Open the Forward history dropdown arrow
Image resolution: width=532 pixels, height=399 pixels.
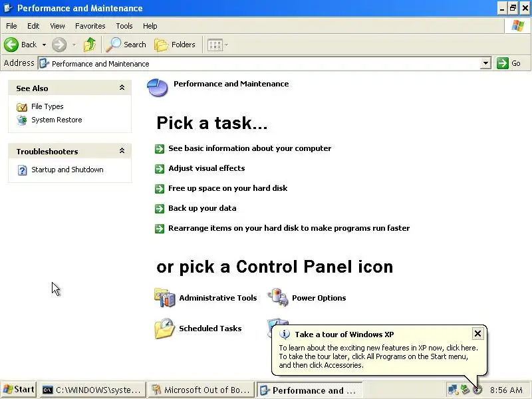[x=74, y=45]
